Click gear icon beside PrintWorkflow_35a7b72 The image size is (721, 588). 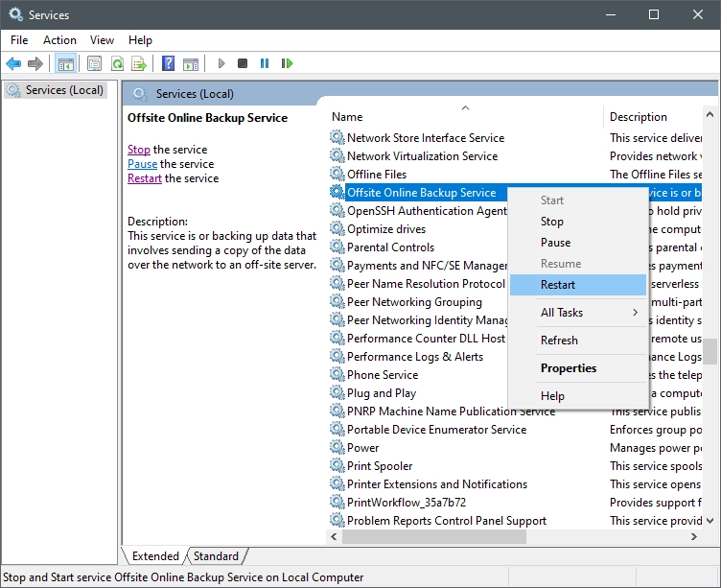(337, 502)
